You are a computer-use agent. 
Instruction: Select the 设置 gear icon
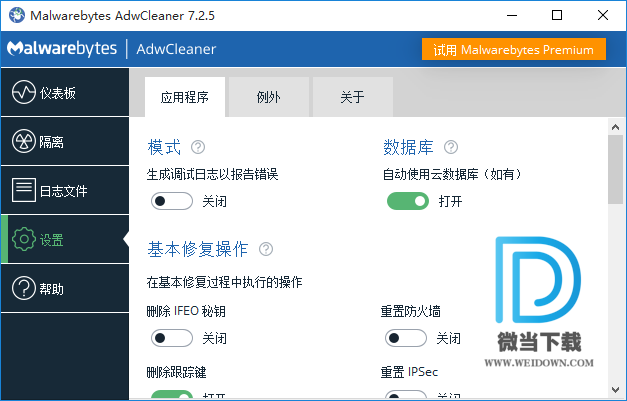pyautogui.click(x=24, y=239)
